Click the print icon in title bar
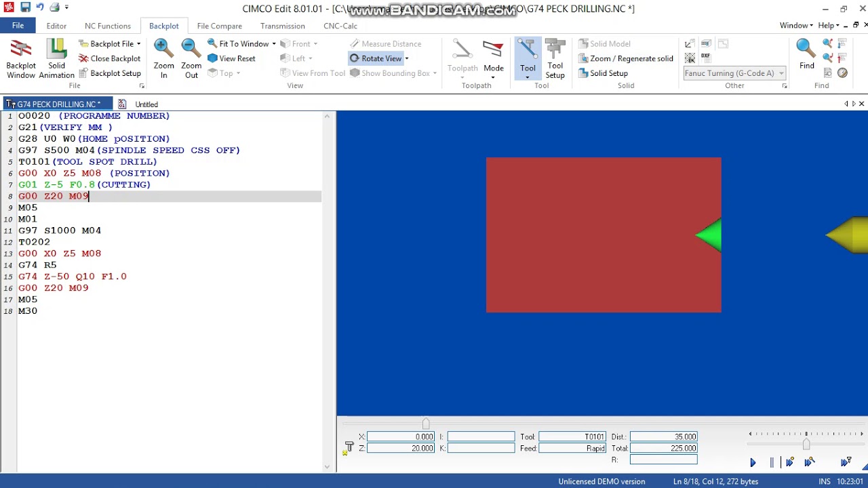Screen dimensions: 868x488 coord(54,7)
